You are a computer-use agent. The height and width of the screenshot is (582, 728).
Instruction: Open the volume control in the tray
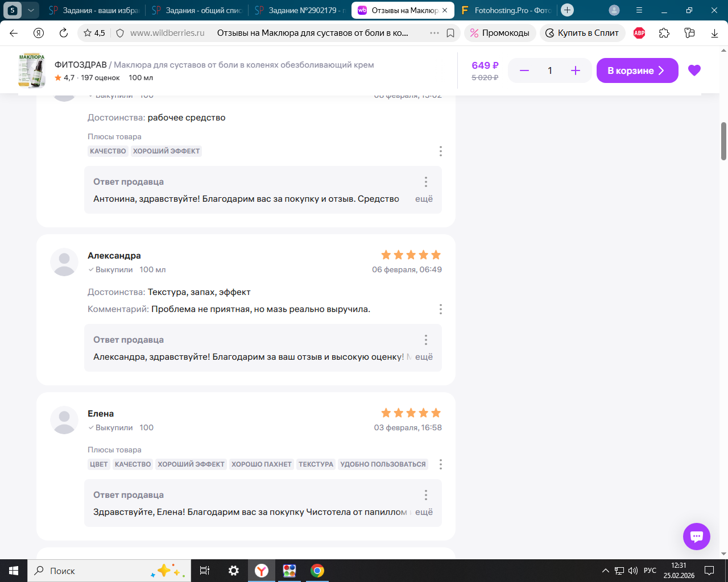[633, 571]
